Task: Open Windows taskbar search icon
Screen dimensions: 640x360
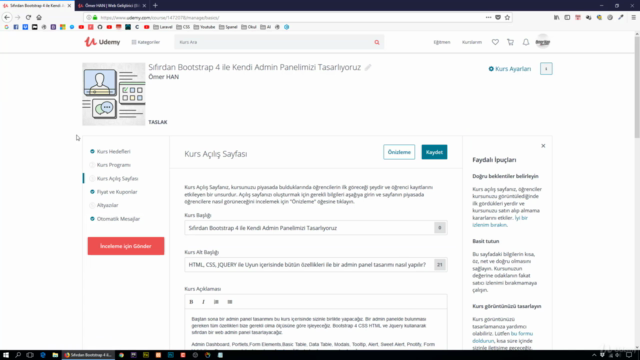Action: click(18, 355)
